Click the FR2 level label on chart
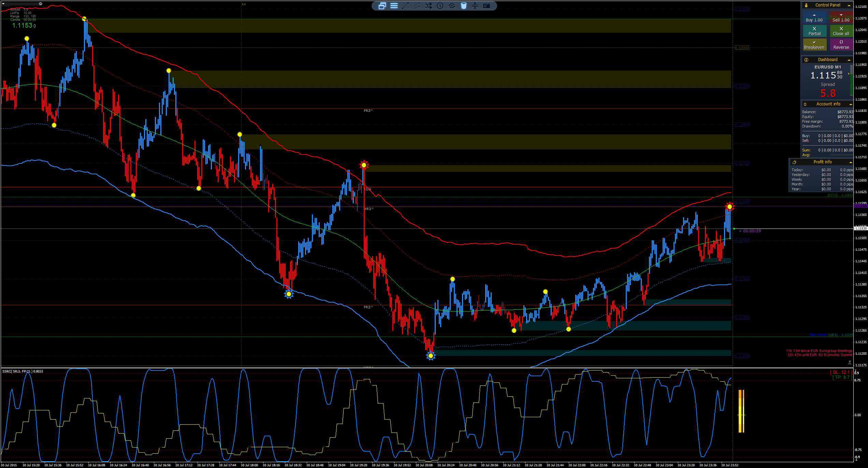Viewport: 868px width, 468px height. [x=368, y=307]
